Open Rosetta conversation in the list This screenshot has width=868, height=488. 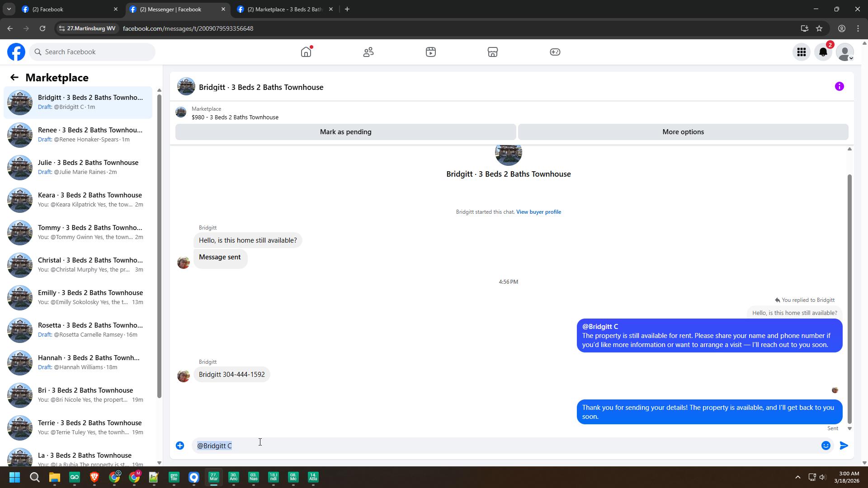pos(78,330)
